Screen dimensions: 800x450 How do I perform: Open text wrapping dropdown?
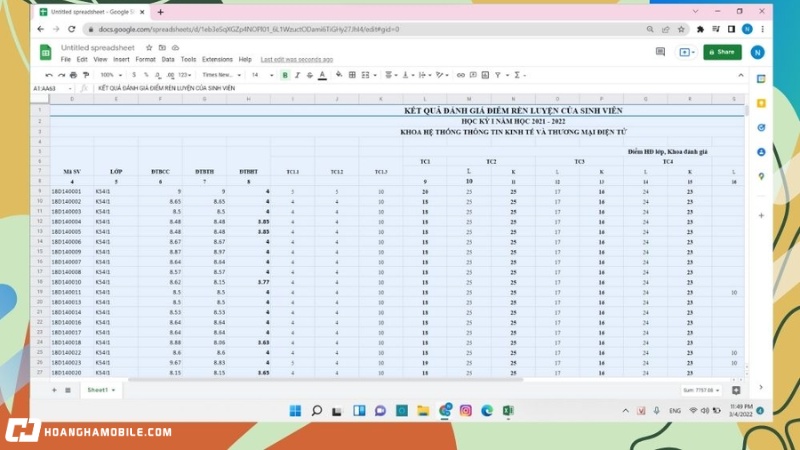[425, 75]
